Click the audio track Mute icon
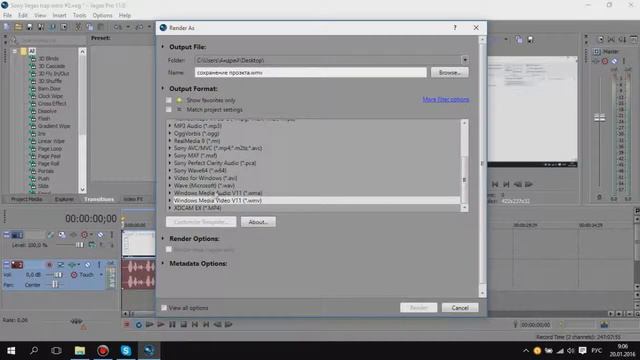640x360 pixels. click(x=87, y=265)
